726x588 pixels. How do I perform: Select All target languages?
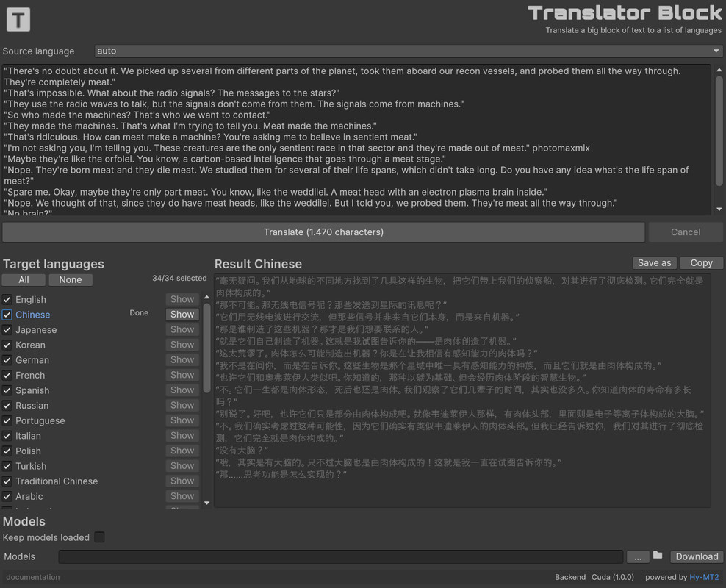tap(24, 279)
